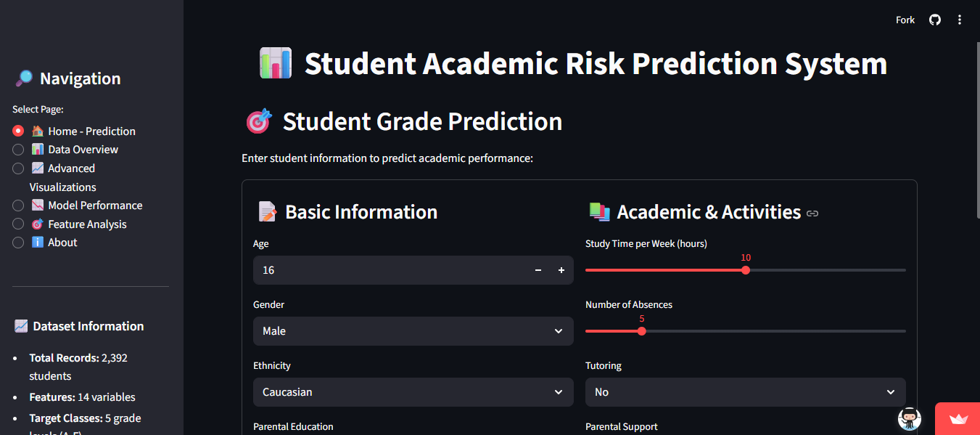Click the bar chart icon in page title
The width and height of the screenshot is (980, 435).
click(x=276, y=63)
